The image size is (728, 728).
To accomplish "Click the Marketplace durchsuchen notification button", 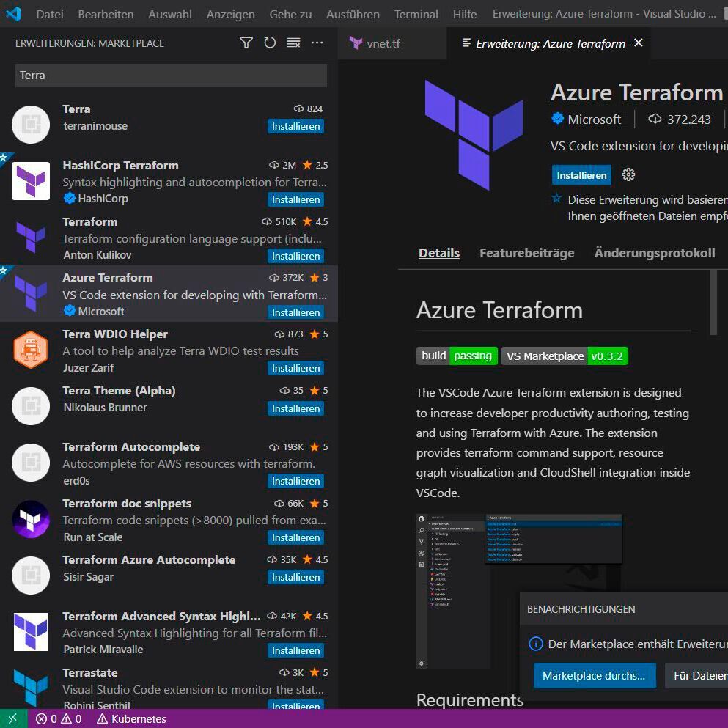I will coord(594,675).
